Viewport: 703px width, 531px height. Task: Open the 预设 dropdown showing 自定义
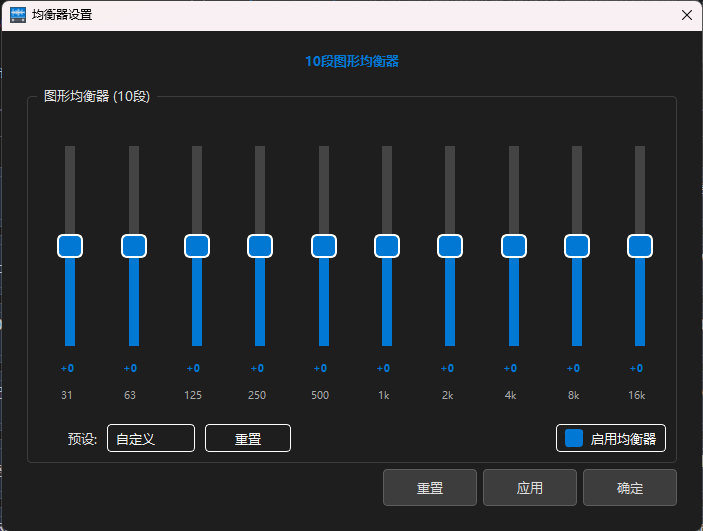point(151,438)
